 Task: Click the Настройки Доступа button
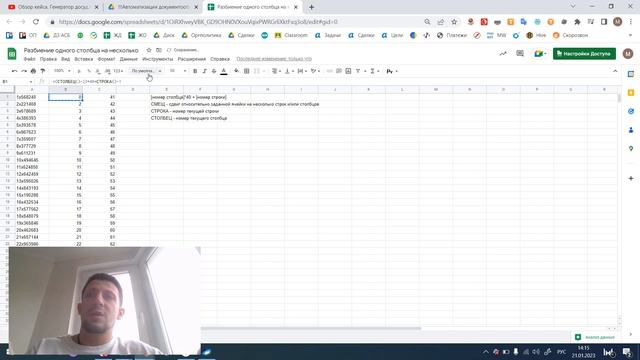coord(584,53)
